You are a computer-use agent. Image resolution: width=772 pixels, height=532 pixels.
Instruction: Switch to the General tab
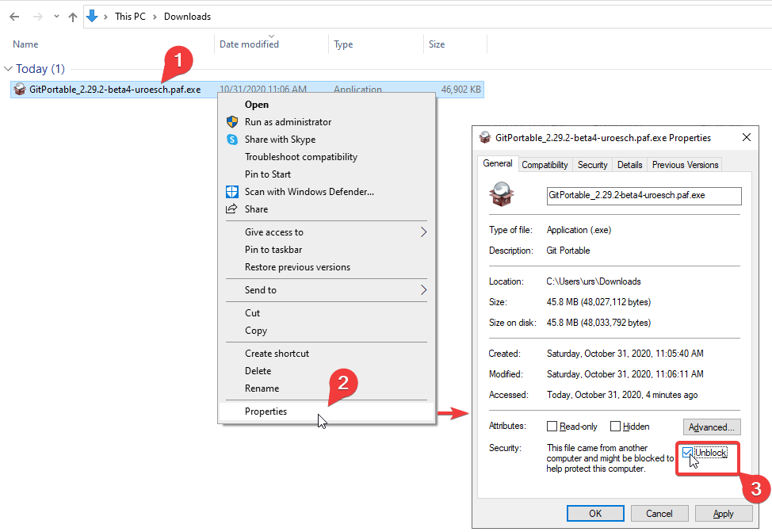tap(497, 163)
